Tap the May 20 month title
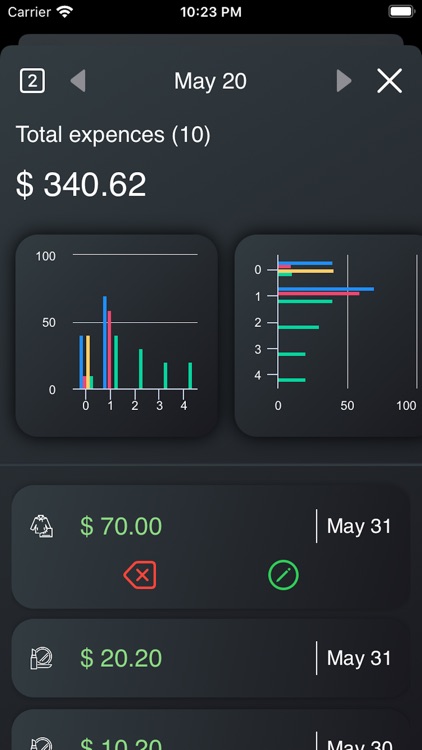Screen dimensions: 422x750 pos(211,81)
